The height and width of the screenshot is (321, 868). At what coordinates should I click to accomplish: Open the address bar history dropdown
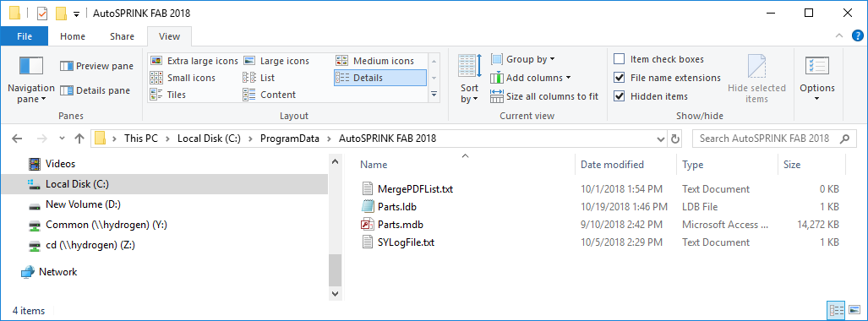[x=660, y=139]
